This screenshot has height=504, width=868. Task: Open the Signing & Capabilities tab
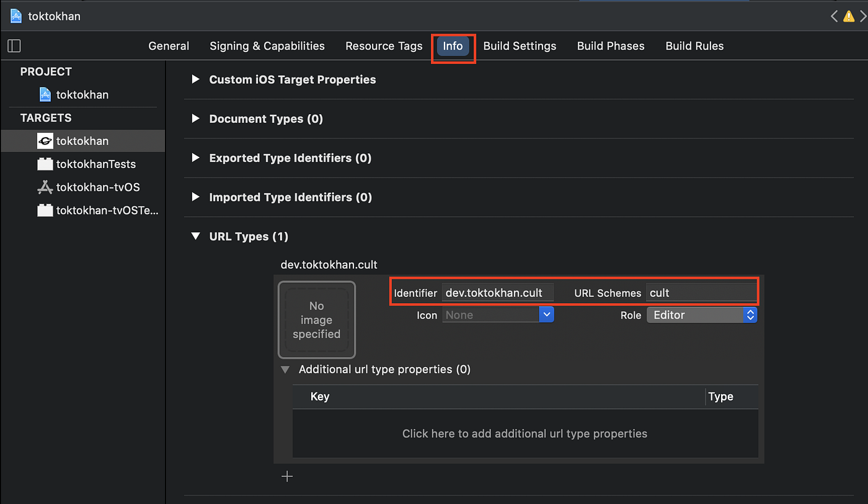point(267,46)
